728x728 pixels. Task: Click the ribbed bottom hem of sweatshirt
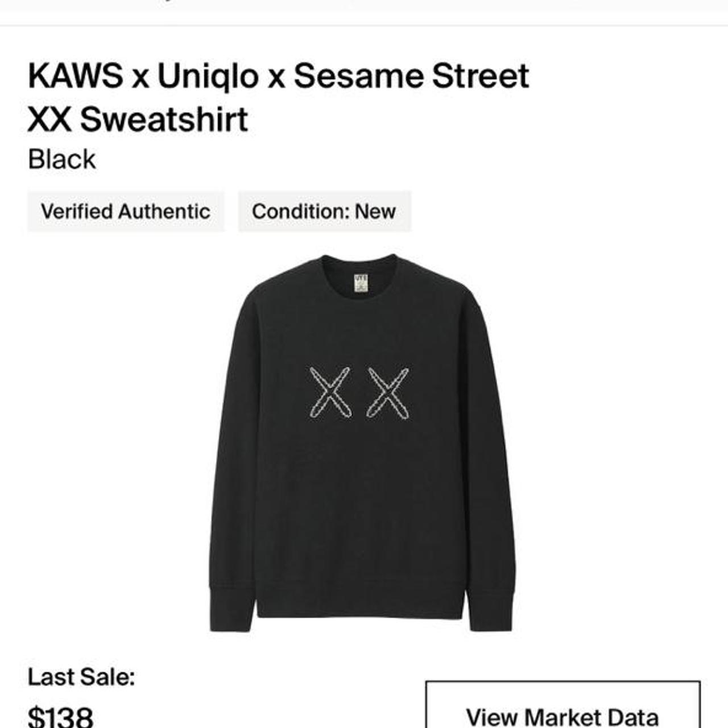tap(361, 600)
